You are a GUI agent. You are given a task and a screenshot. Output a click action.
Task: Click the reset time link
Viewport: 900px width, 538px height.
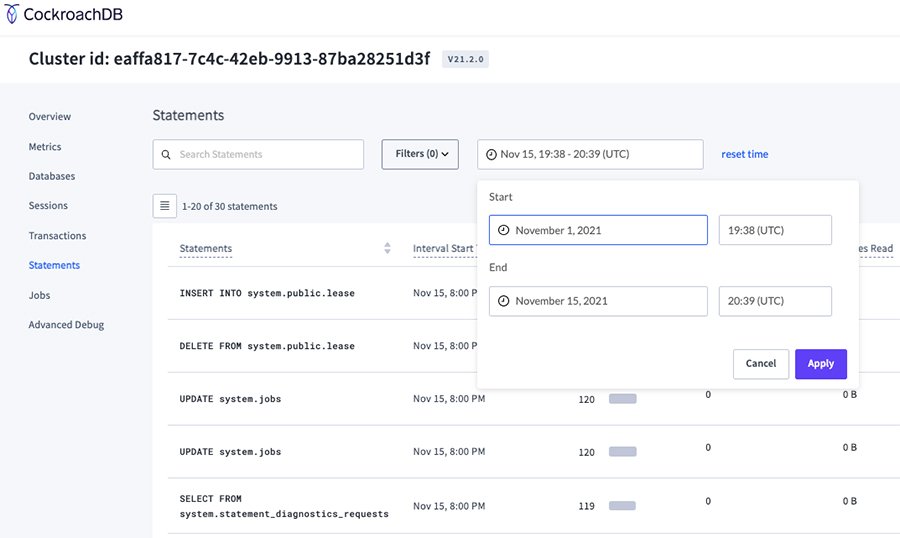point(745,154)
